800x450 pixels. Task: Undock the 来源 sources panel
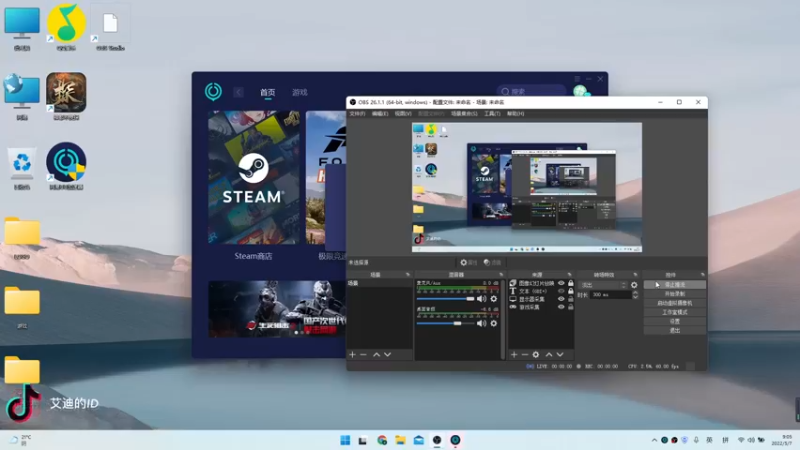(x=569, y=274)
